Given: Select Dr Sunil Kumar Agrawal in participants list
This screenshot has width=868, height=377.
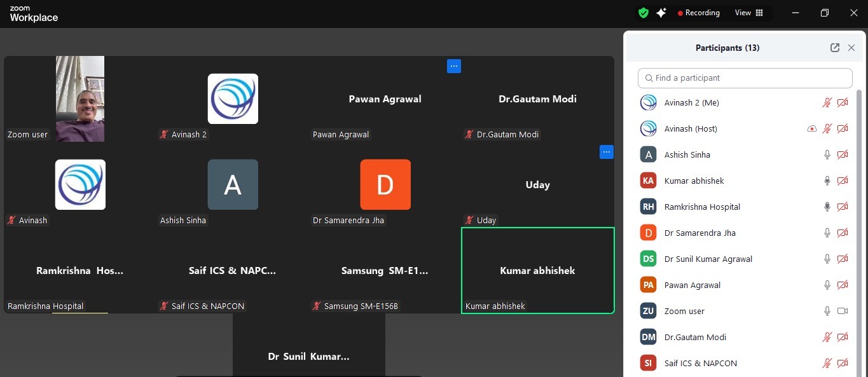Looking at the screenshot, I should coord(708,259).
